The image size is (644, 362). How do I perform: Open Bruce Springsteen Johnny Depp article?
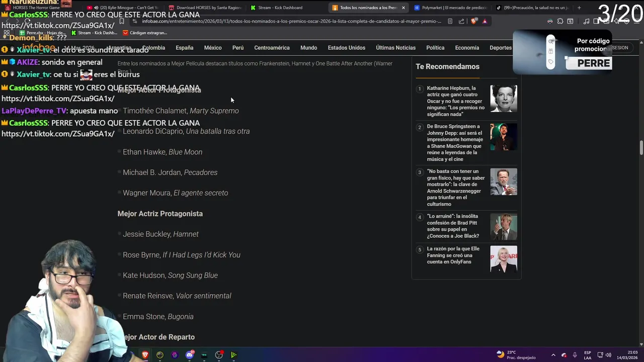coord(455,143)
